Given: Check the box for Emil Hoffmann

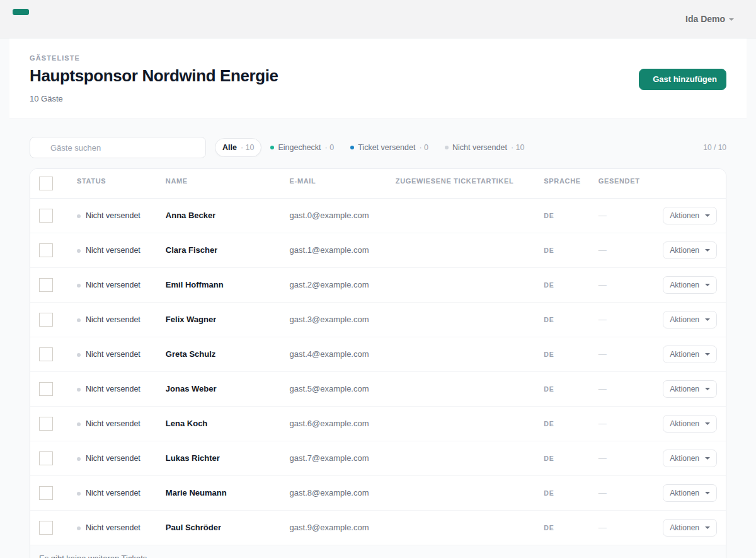Looking at the screenshot, I should click(x=46, y=285).
